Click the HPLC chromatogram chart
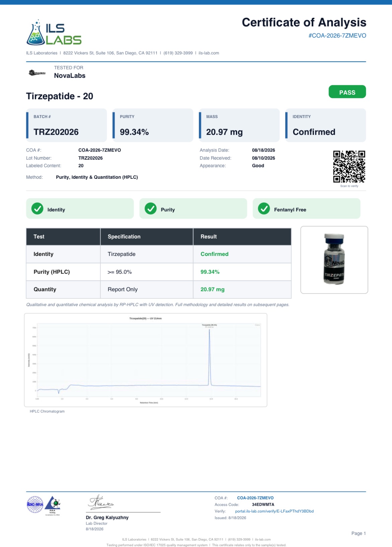 click(146, 360)
